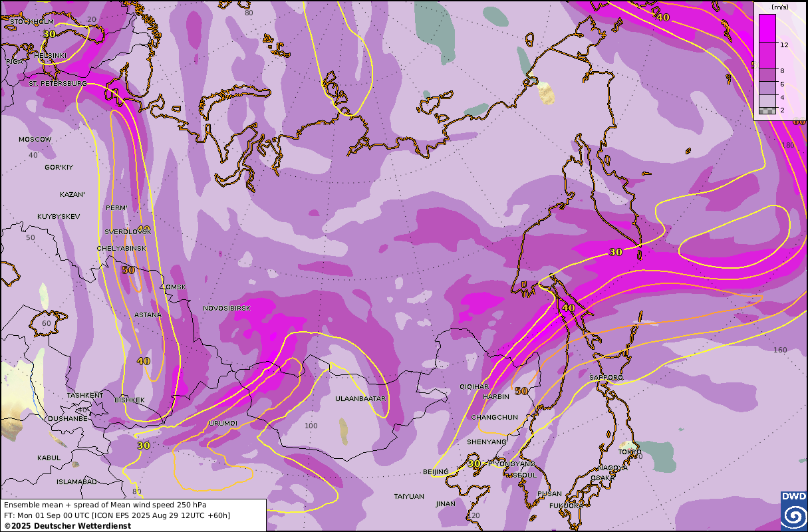Click the legend value 8
The width and height of the screenshot is (808, 532).
[782, 70]
